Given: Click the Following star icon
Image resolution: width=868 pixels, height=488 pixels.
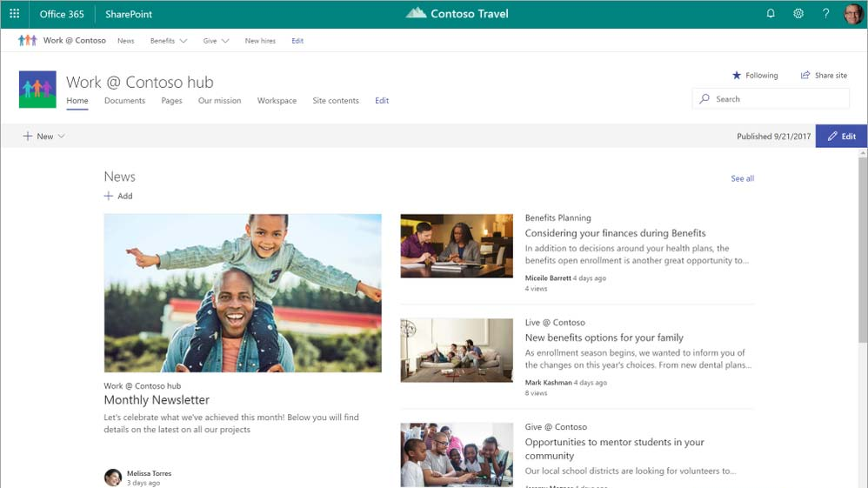Looking at the screenshot, I should [737, 76].
